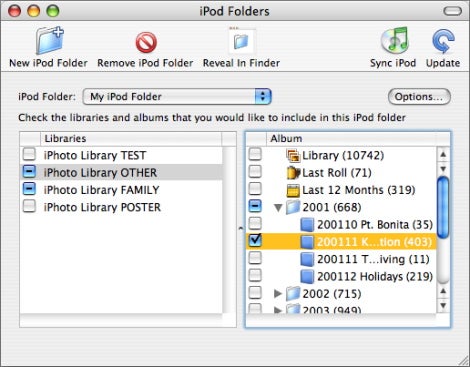Click the Remove iPod Folder icon

[x=146, y=42]
